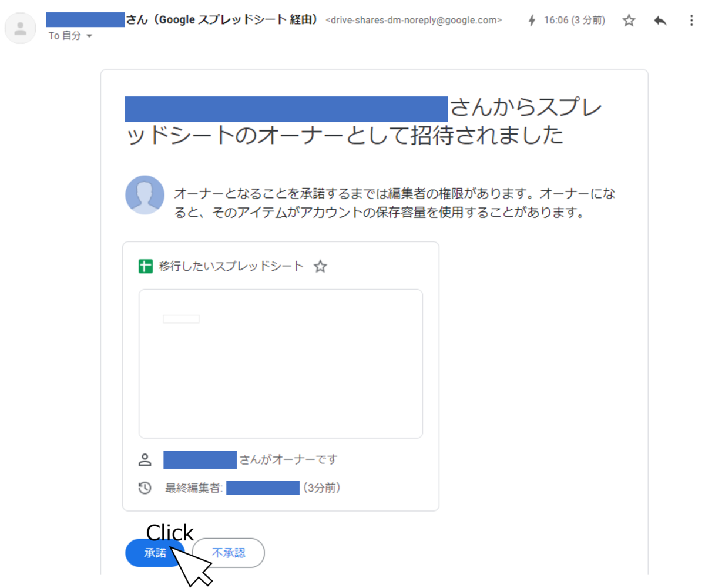Star this email in the header
Screen dimensions: 705x588
629,21
